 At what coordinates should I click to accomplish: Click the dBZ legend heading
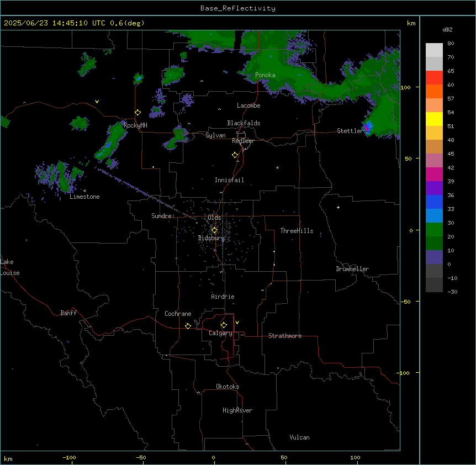click(x=447, y=30)
